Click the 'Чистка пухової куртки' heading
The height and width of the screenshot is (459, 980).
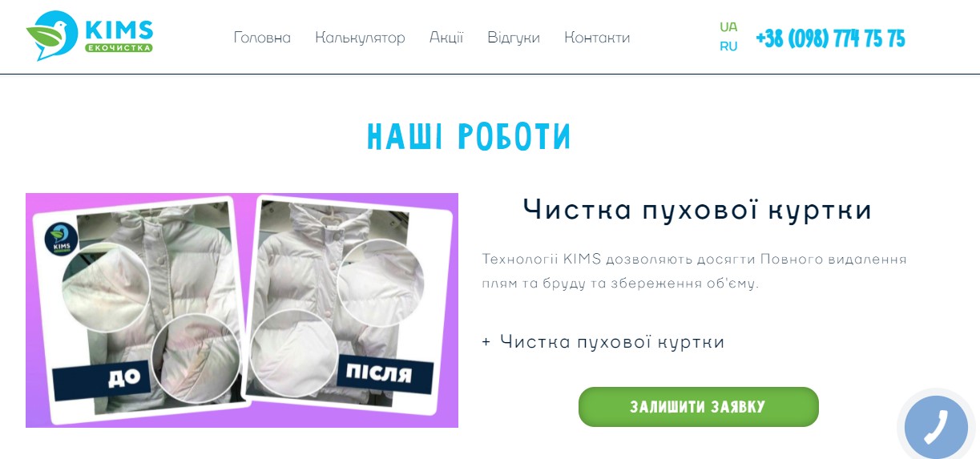pyautogui.click(x=697, y=210)
